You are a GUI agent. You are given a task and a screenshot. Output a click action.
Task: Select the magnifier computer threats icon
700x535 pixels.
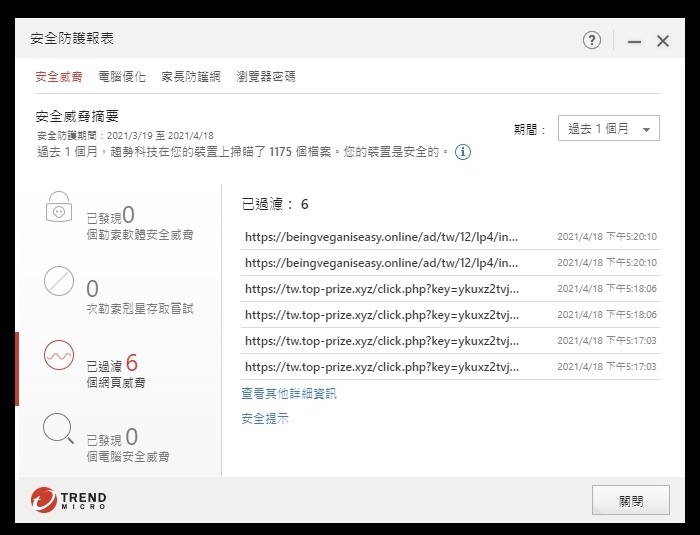59,429
